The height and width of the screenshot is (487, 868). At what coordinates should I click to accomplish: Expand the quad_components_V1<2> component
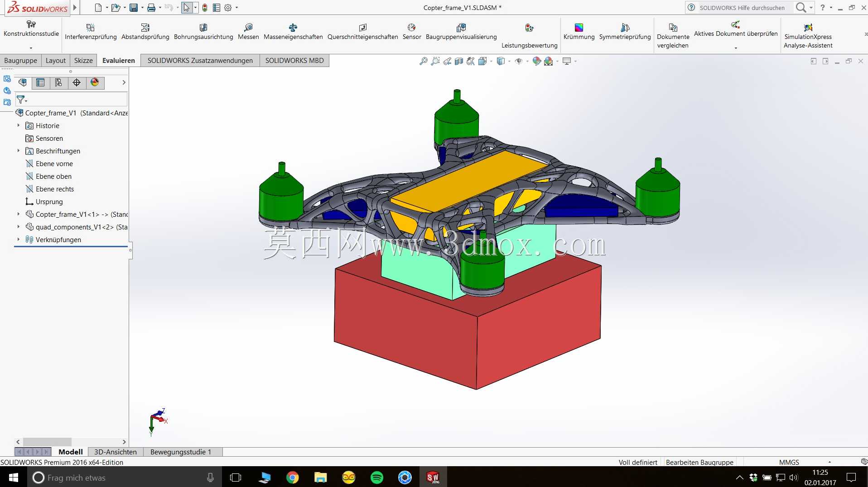[x=19, y=227]
